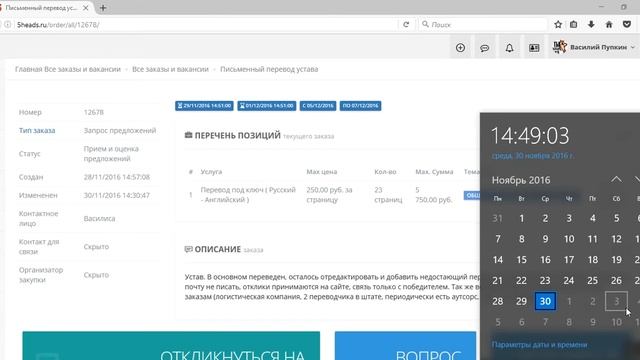Click the order number 12678 value
Image resolution: width=640 pixels, height=360 pixels.
click(93, 112)
